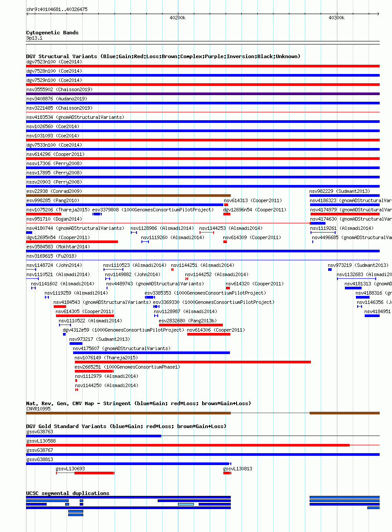Select nsv1119260 (Alsmadi2014) variant label

click(173, 237)
